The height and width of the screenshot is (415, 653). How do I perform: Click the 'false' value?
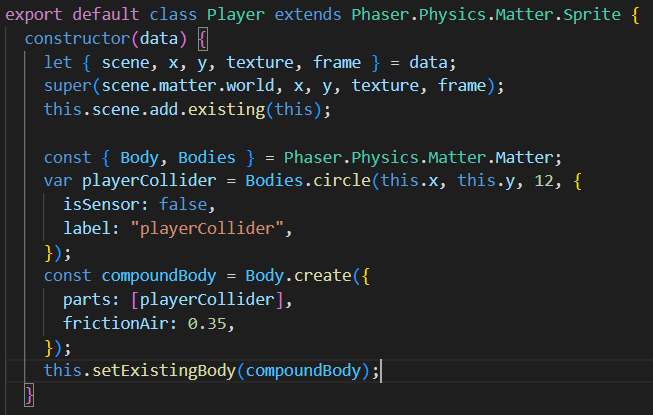pos(183,205)
